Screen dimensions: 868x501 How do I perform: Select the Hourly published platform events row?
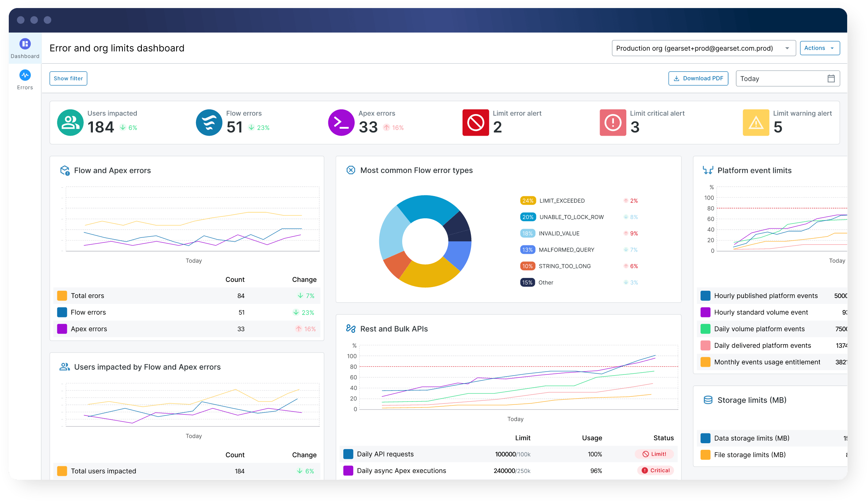point(766,296)
